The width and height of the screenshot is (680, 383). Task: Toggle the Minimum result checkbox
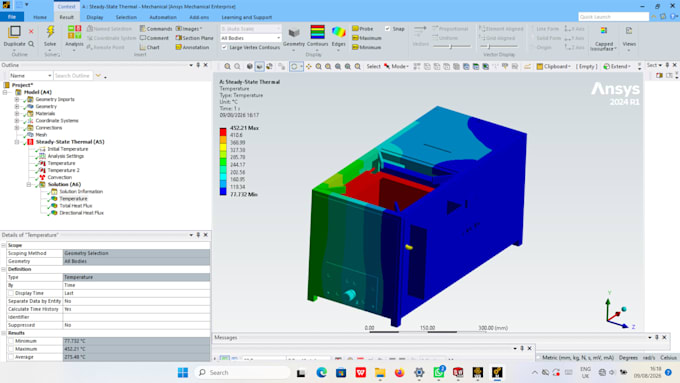(11, 341)
